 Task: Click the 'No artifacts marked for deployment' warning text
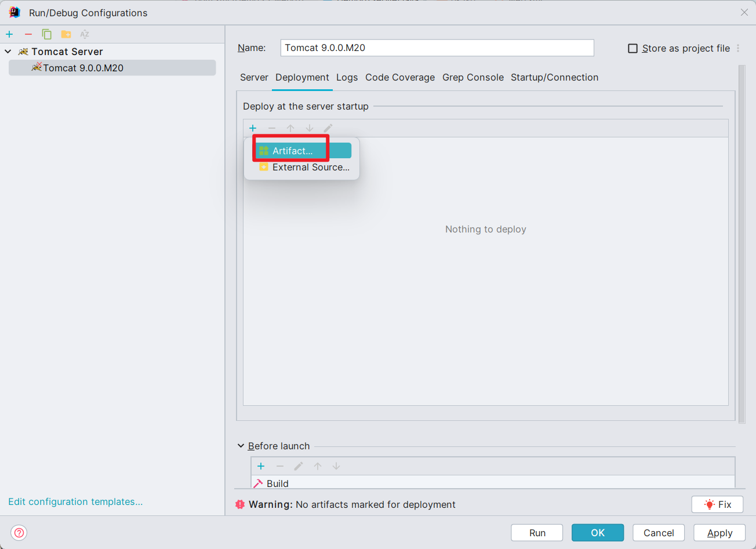[x=376, y=504]
